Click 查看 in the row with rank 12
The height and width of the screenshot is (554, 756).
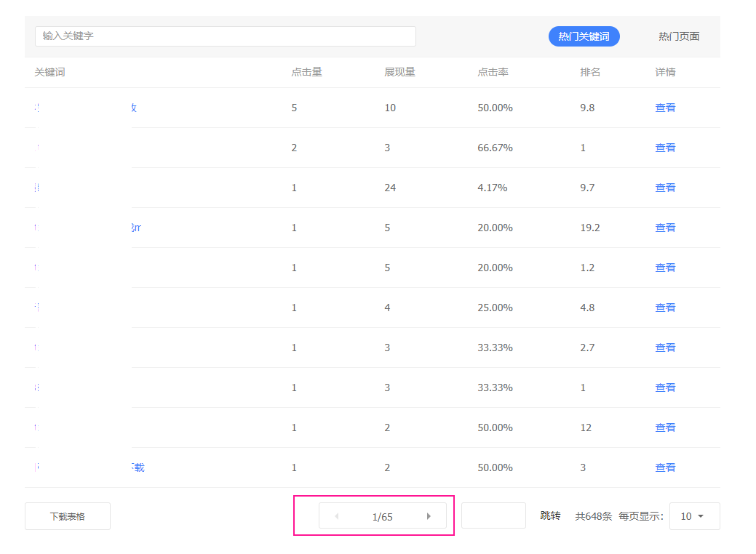click(665, 427)
